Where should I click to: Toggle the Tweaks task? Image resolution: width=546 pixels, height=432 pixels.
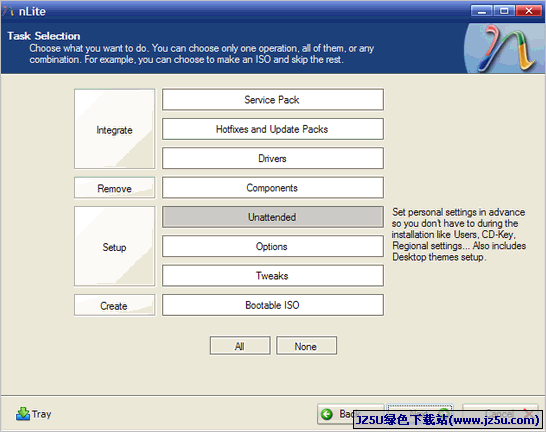(273, 276)
